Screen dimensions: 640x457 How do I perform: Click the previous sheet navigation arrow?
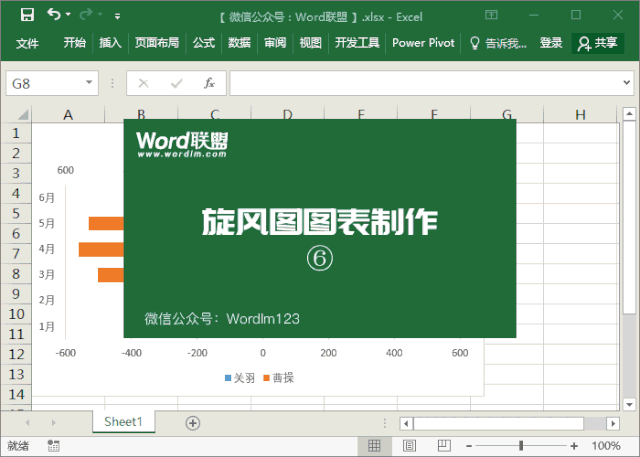click(x=27, y=423)
